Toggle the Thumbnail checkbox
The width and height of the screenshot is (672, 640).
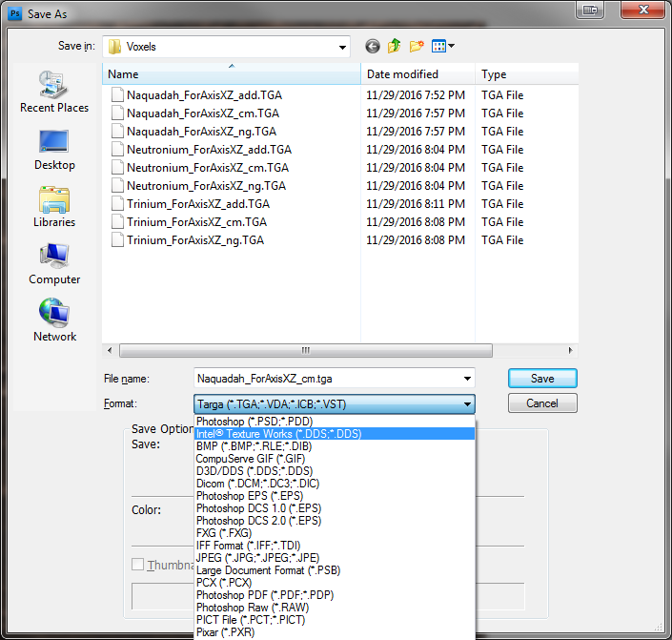pyautogui.click(x=137, y=564)
